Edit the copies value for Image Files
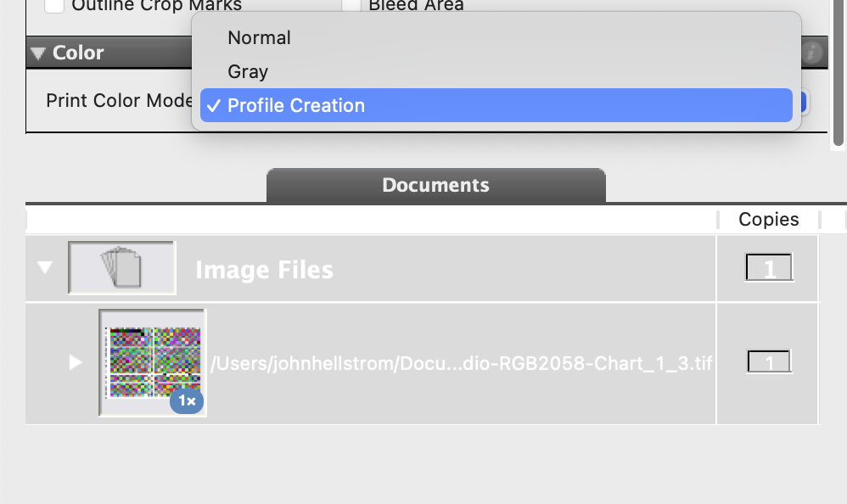Image resolution: width=847 pixels, height=504 pixels. tap(767, 266)
